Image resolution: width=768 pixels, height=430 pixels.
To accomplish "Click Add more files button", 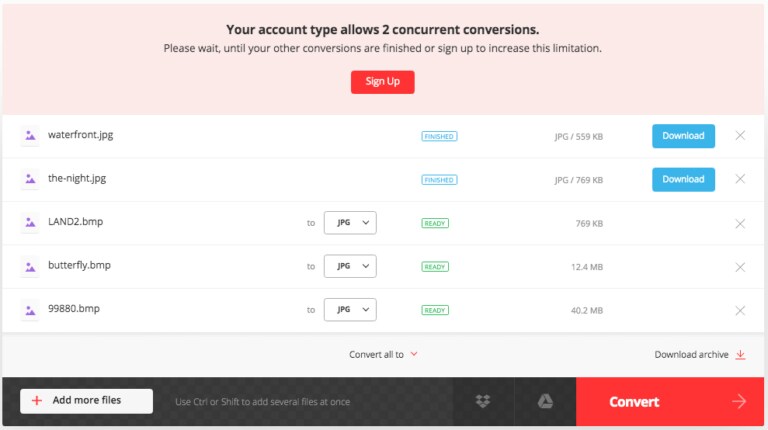I will coord(86,400).
